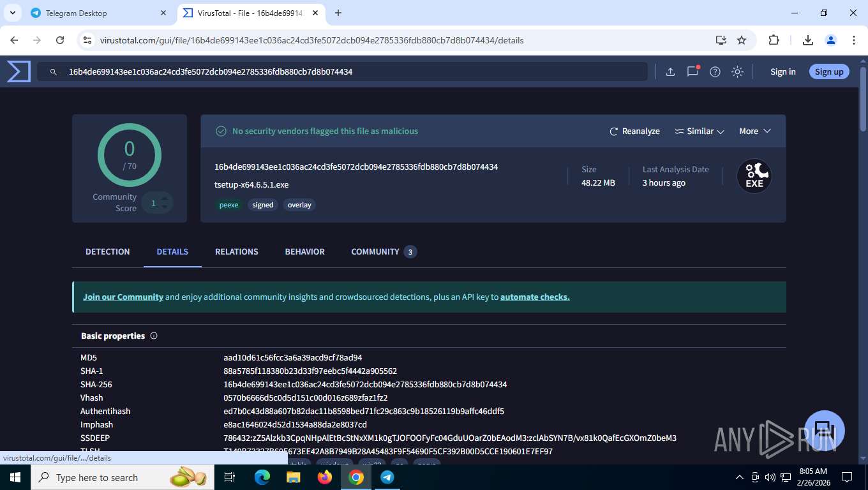Screen dimensions: 868x490
Task: Open the notifications chat icon
Action: tap(693, 71)
